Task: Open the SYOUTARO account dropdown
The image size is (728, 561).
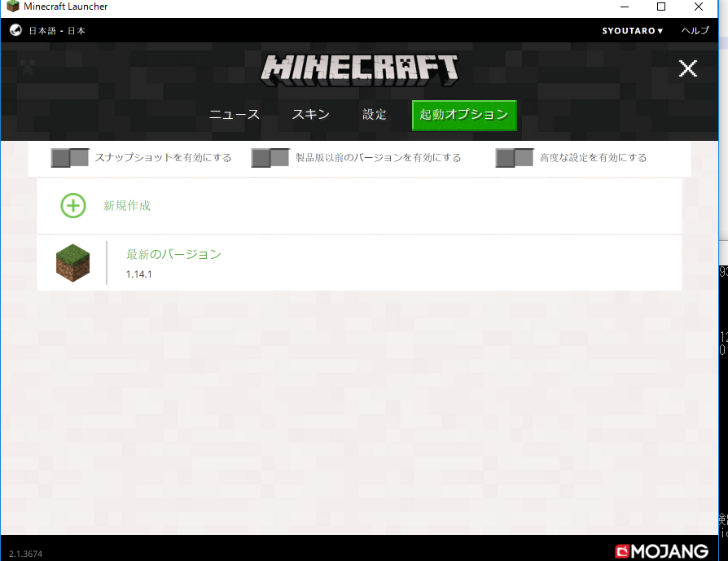Action: click(632, 31)
